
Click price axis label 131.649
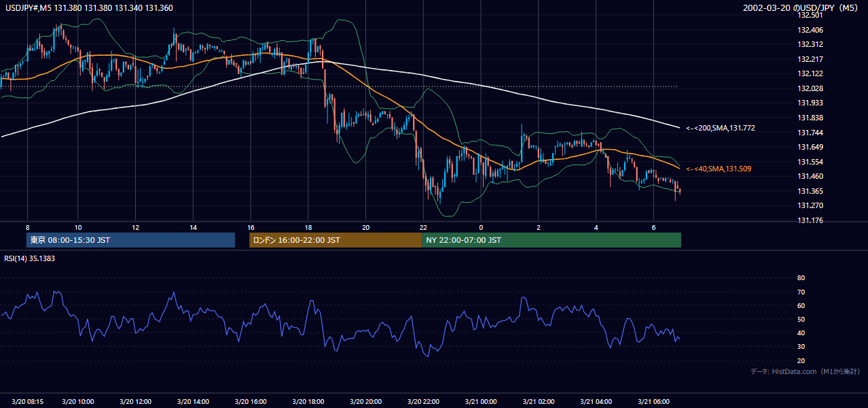810,147
